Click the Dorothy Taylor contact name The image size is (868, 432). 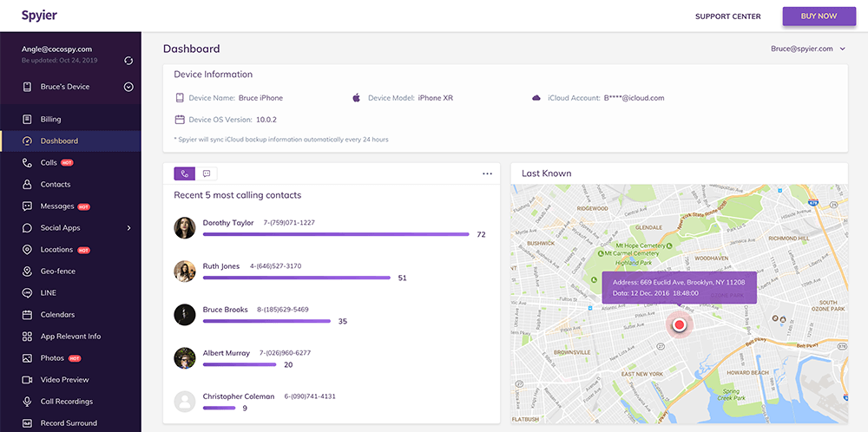coord(228,223)
